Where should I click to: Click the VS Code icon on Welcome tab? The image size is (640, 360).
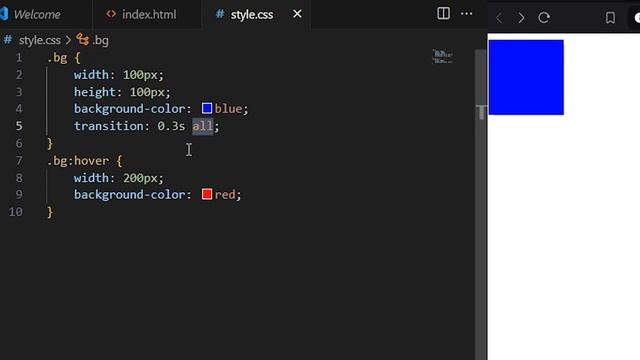[4, 14]
